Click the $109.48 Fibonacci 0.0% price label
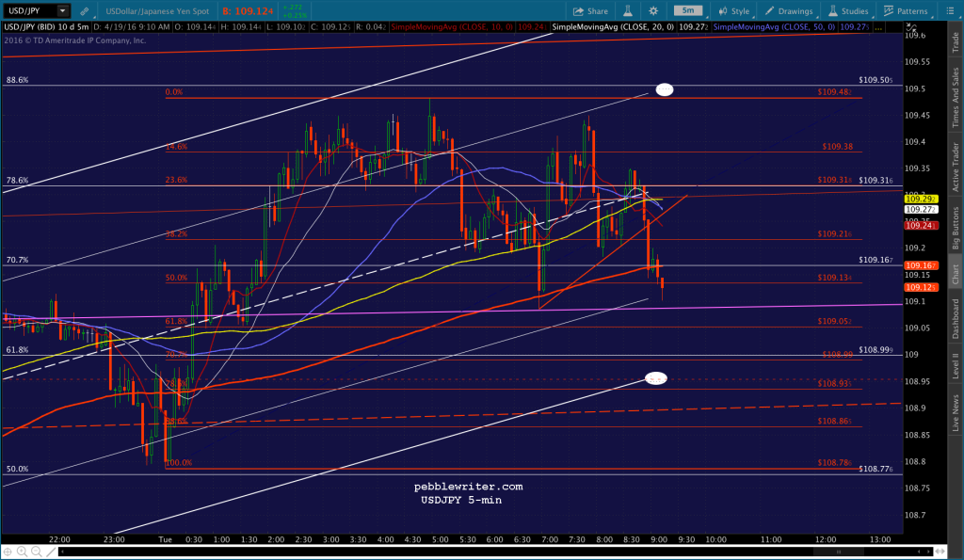 tap(835, 92)
